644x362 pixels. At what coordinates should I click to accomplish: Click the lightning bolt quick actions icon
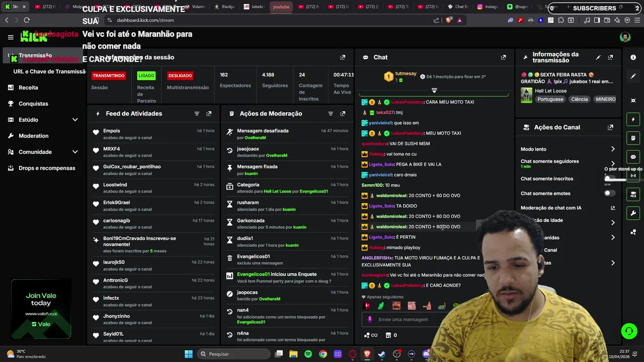click(633, 120)
